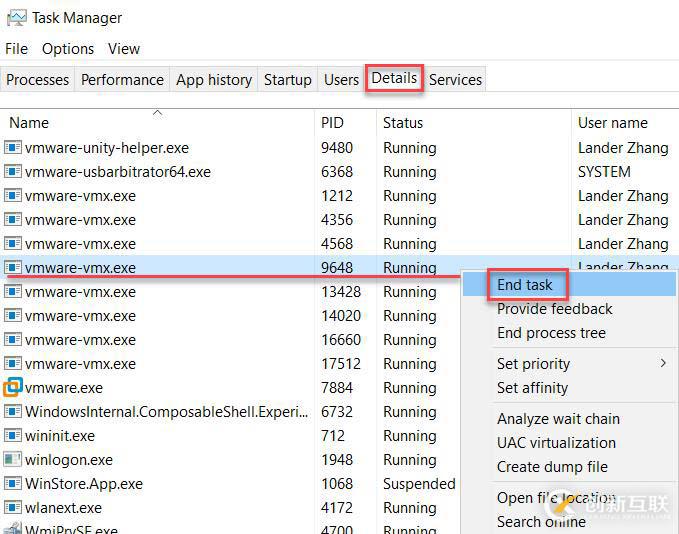Open the Options menu
The height and width of the screenshot is (534, 679).
coord(68,49)
